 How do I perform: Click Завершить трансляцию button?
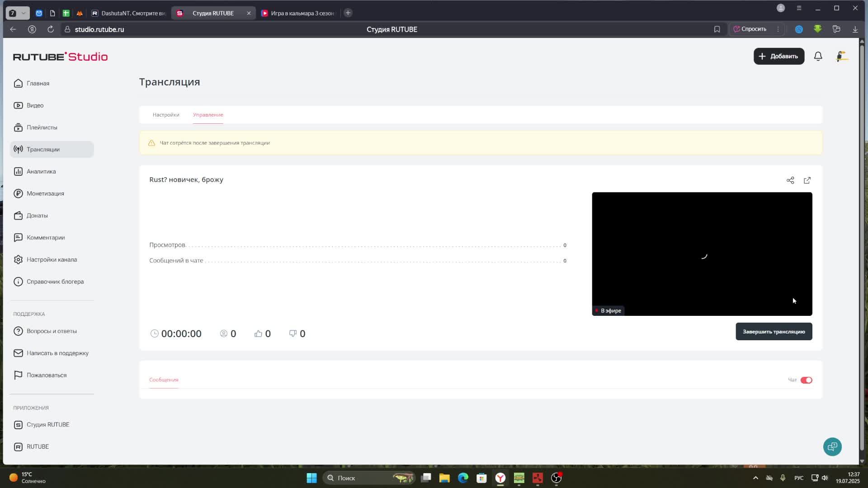pyautogui.click(x=774, y=332)
